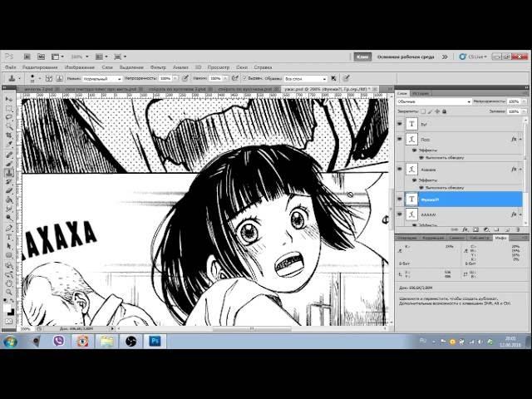Open the File menu
Viewport: 532px width, 399px height.
pos(11,67)
